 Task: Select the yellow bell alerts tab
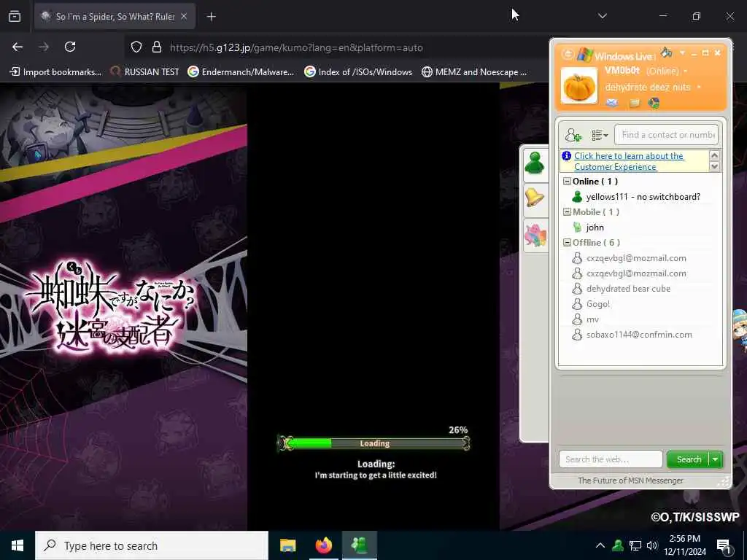(535, 197)
